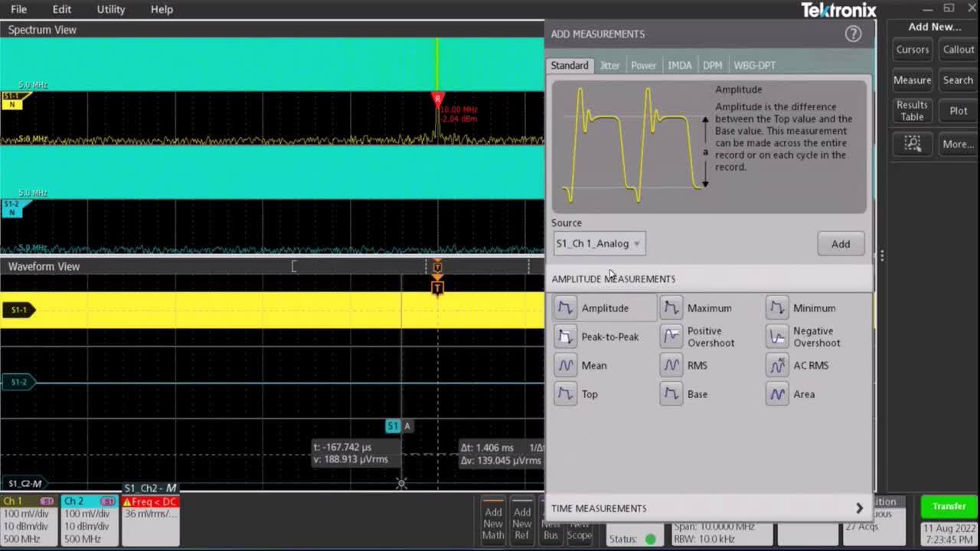Open the Results Table
Viewport: 980px width, 551px height.
pos(911,111)
